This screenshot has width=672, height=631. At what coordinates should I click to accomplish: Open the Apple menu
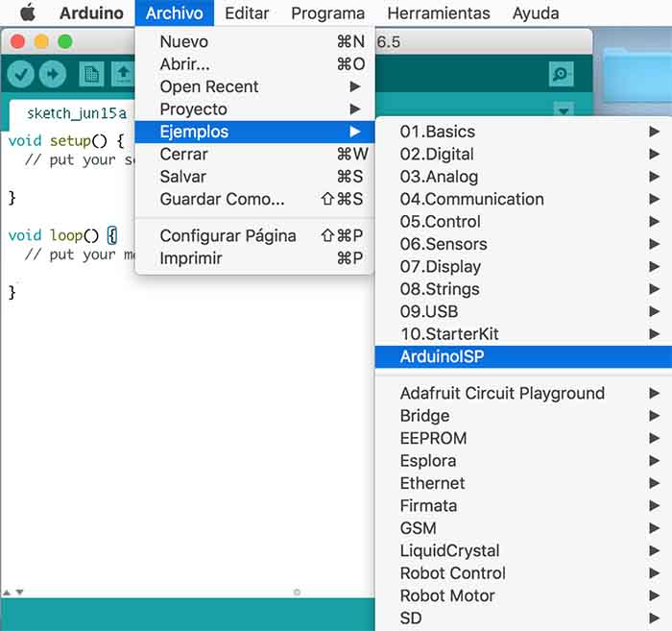coord(28,12)
